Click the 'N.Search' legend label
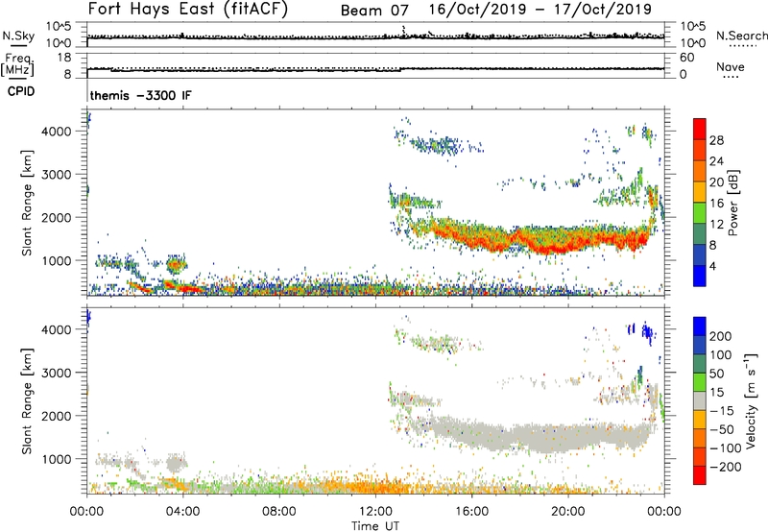 pos(741,36)
